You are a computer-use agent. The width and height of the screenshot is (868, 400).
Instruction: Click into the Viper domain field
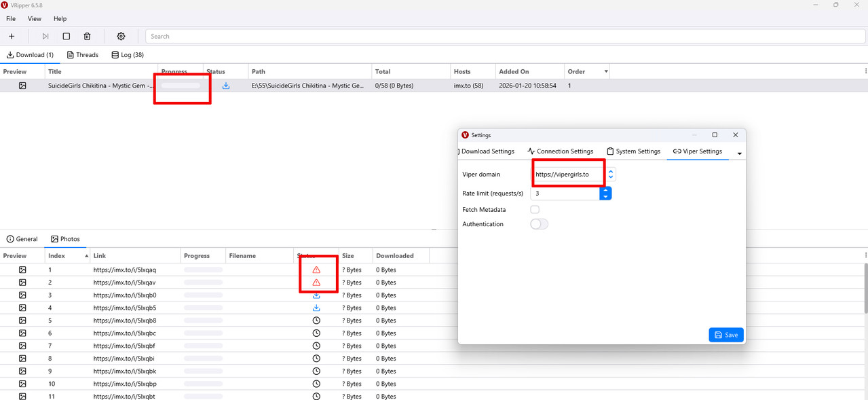(x=567, y=175)
